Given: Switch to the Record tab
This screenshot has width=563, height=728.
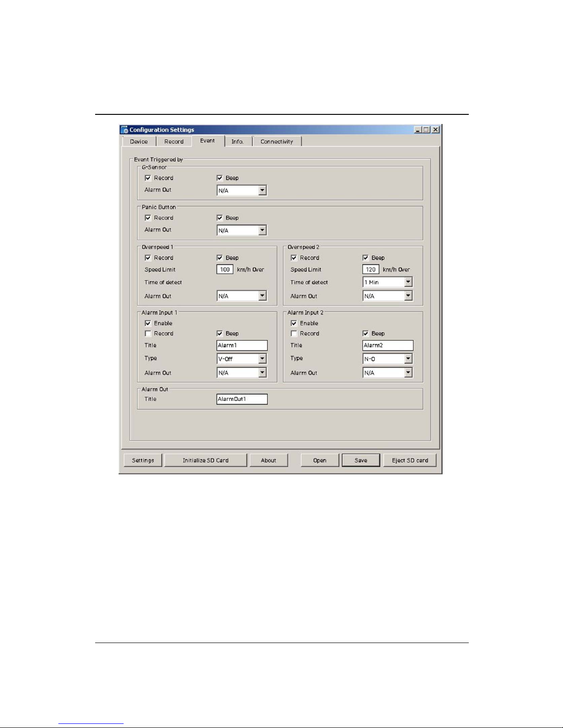Looking at the screenshot, I should tap(174, 141).
